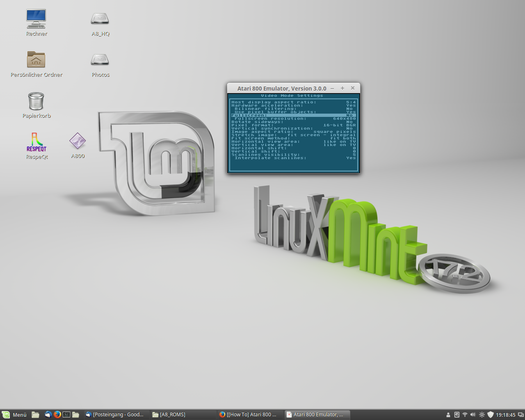
Task: Open the terminal panel launcher
Action: tap(66, 415)
